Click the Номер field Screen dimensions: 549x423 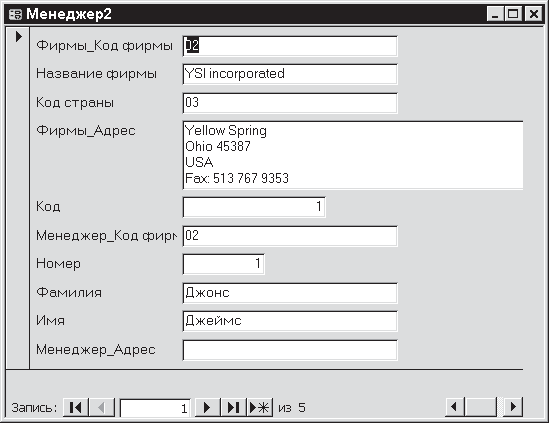223,264
